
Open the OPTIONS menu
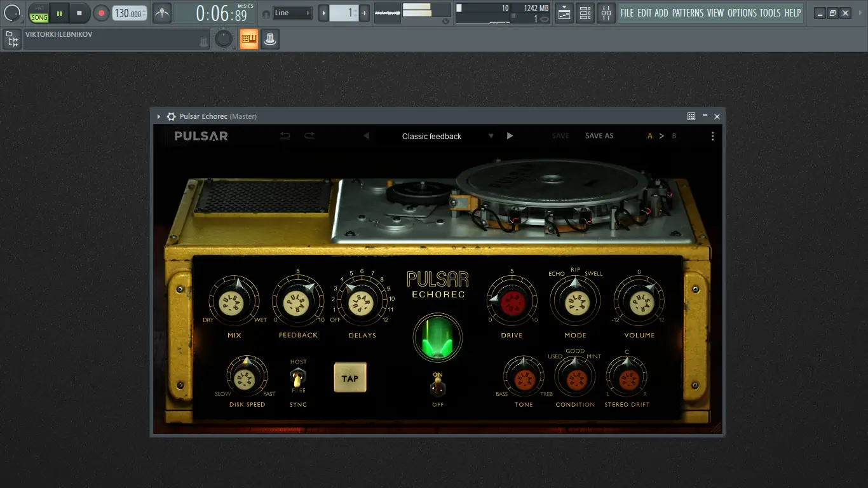[742, 13]
